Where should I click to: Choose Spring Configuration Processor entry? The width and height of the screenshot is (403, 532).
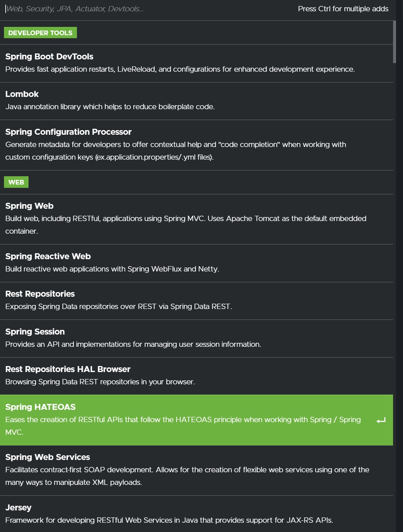click(x=68, y=132)
